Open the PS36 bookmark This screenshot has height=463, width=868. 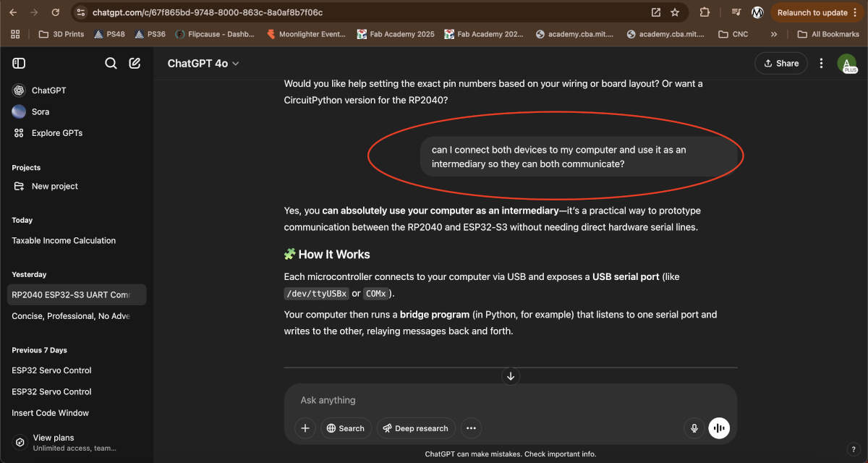point(150,34)
